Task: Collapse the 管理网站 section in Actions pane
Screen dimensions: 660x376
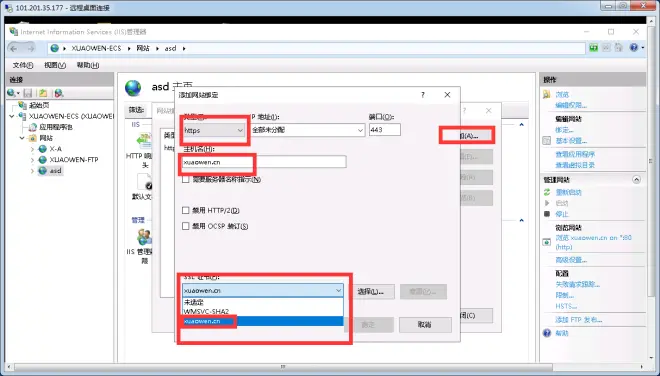Action: click(x=636, y=180)
